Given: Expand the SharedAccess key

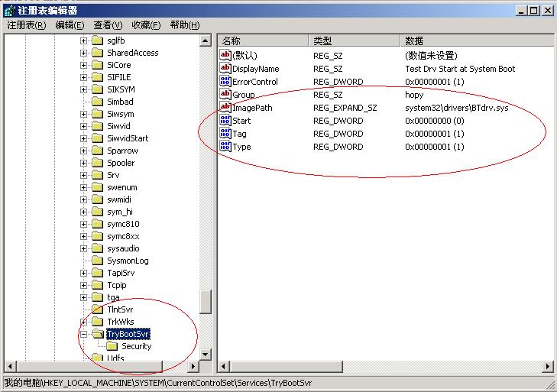Looking at the screenshot, I should pyautogui.click(x=83, y=53).
